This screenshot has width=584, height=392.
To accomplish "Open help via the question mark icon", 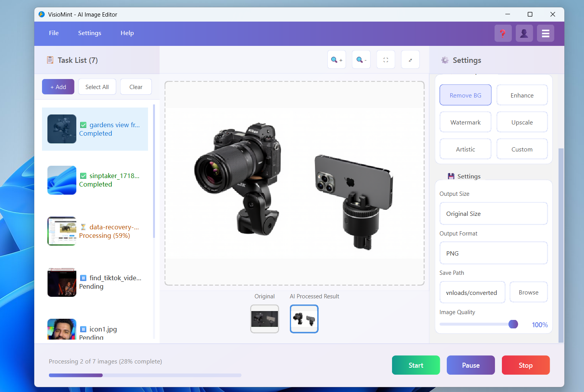I will click(503, 34).
